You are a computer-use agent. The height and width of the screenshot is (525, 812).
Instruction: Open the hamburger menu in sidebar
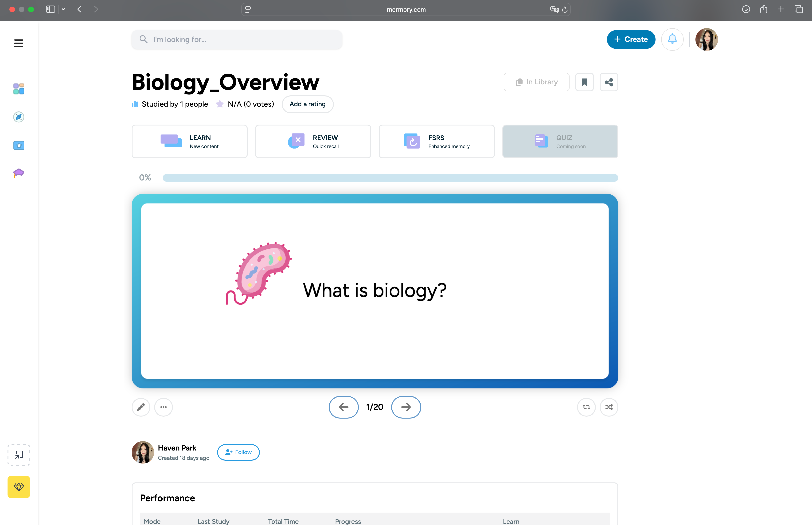pyautogui.click(x=18, y=43)
